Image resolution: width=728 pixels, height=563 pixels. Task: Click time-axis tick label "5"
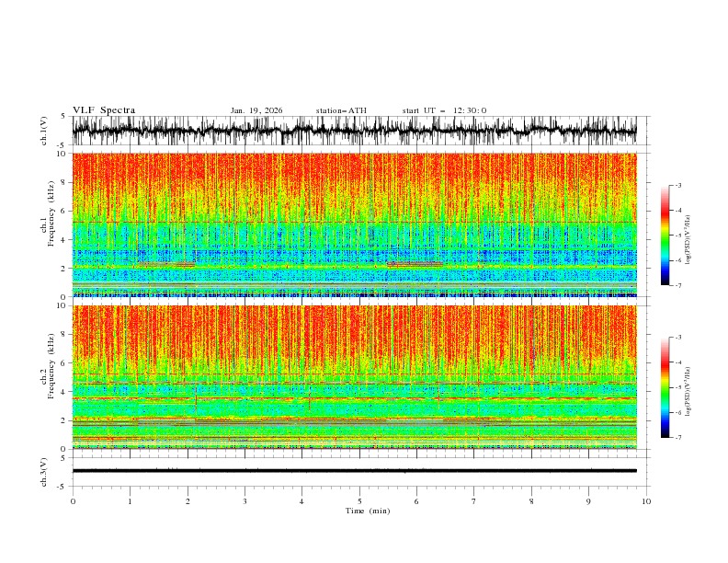point(359,501)
